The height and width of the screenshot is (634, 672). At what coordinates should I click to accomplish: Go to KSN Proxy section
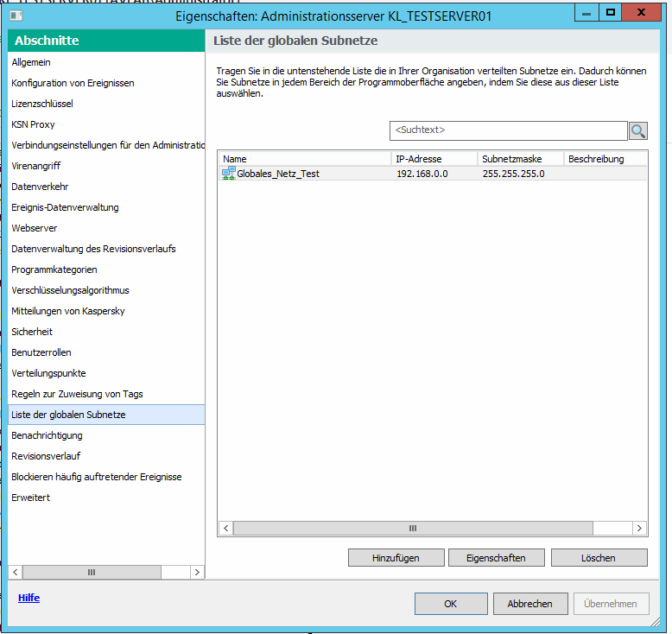click(x=33, y=124)
